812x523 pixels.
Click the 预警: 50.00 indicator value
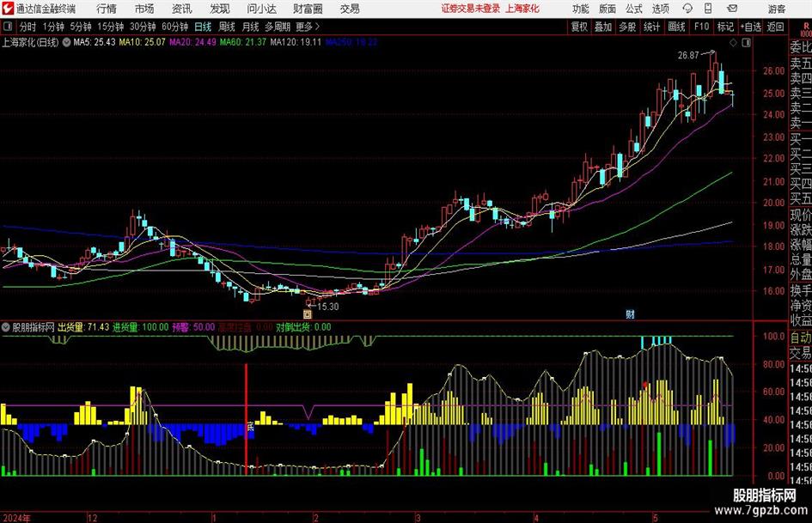pyautogui.click(x=193, y=327)
